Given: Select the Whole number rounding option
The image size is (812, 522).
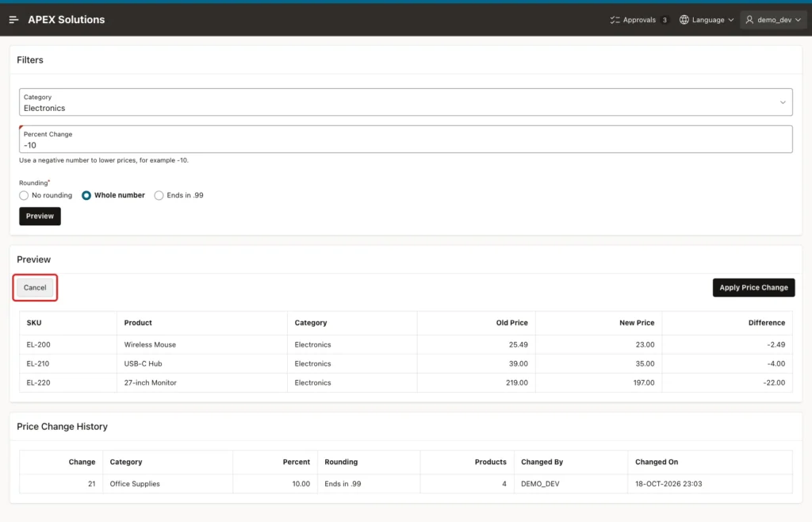Looking at the screenshot, I should (86, 195).
